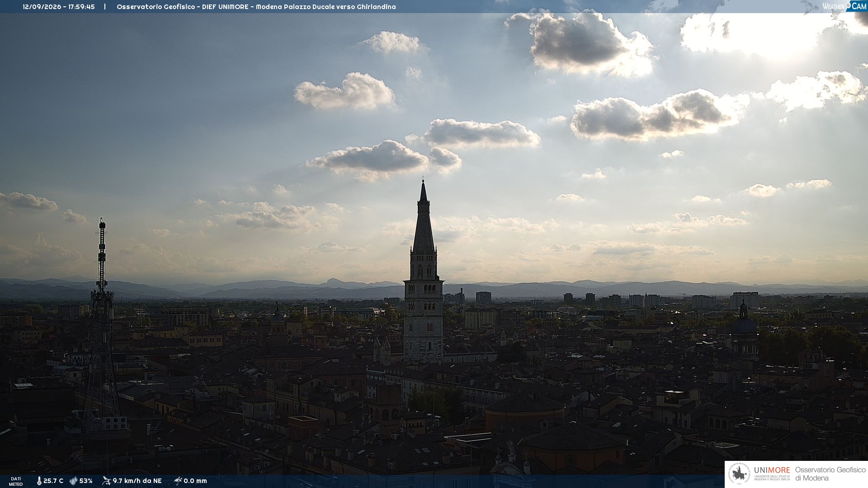Open the DATI METEO label
This screenshot has height=488, width=868.
[16, 482]
